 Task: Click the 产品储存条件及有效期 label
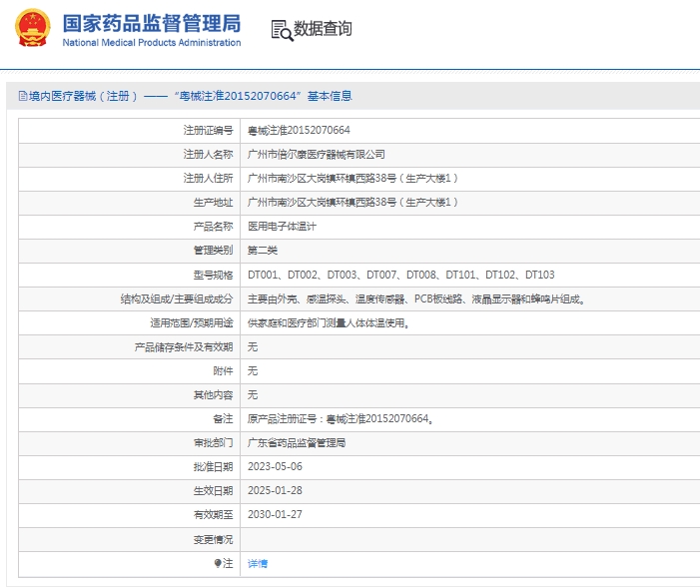click(184, 346)
